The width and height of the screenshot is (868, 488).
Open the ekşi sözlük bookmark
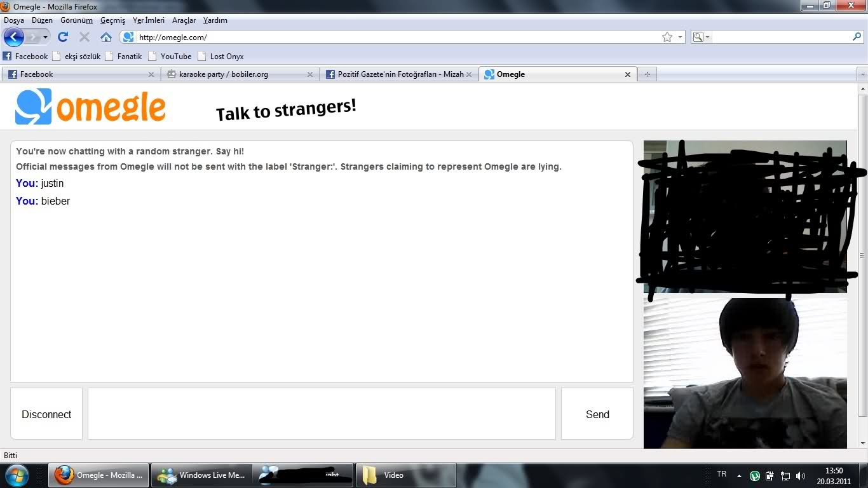[76, 57]
